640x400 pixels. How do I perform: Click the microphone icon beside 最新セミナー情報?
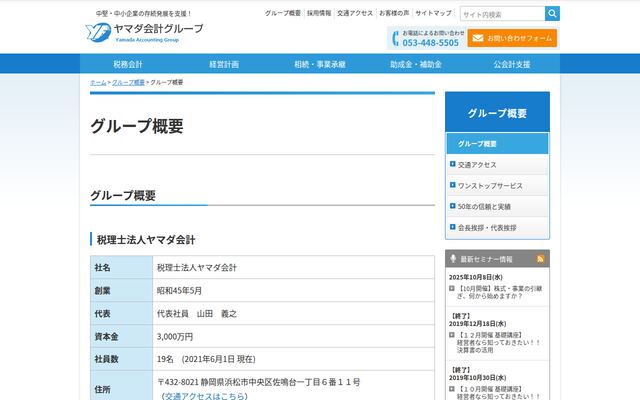coord(453,259)
